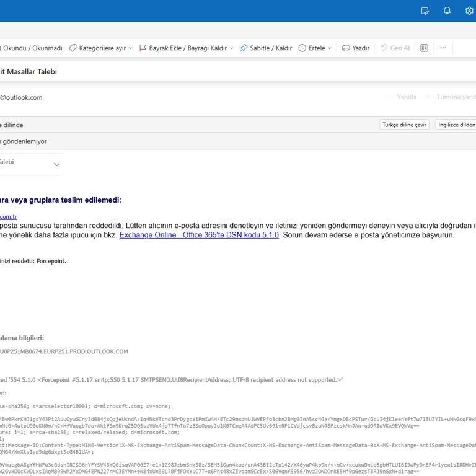Click the Ertele clock icon
The image size is (476, 476).
pyautogui.click(x=302, y=48)
